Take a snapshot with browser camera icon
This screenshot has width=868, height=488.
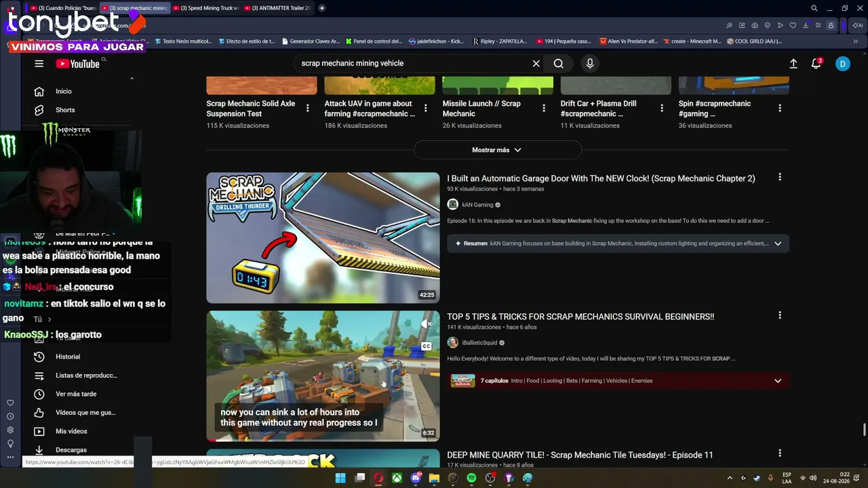(x=755, y=26)
